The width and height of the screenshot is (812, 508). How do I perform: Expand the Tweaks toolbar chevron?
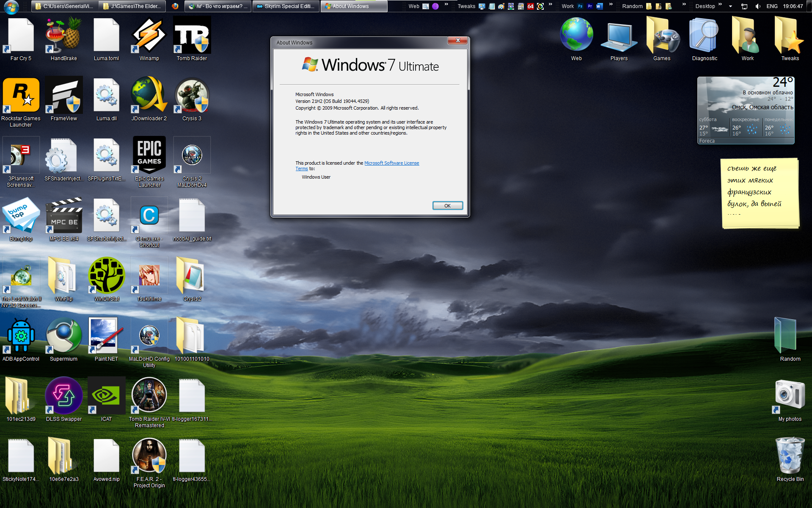click(x=550, y=4)
